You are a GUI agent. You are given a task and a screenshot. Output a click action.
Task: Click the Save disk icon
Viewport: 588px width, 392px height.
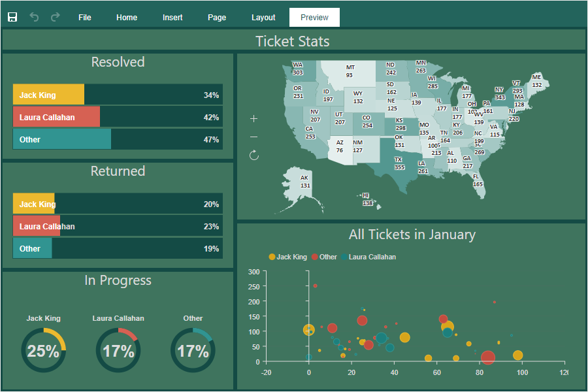[x=12, y=17]
